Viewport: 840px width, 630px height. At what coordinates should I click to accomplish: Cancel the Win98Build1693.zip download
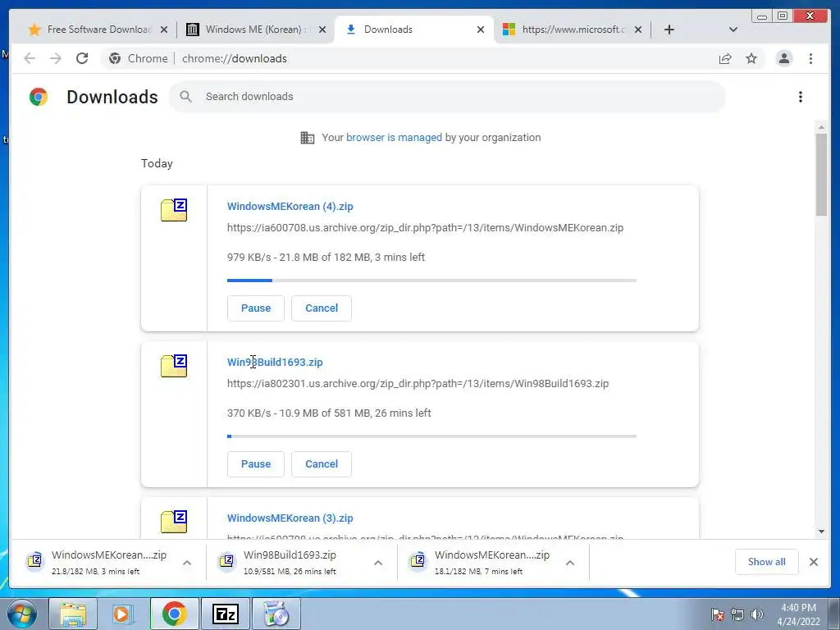[x=322, y=464]
